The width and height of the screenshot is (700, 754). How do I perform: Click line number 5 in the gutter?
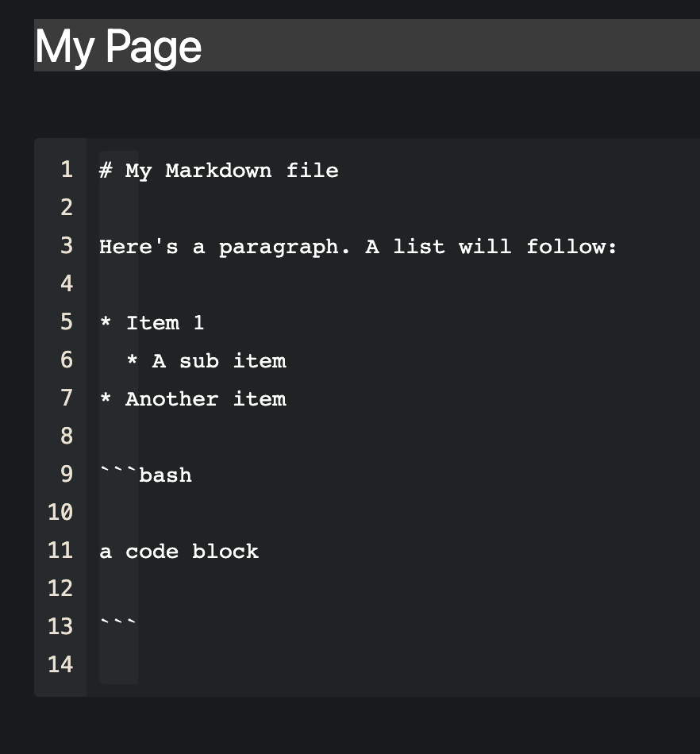pos(67,321)
